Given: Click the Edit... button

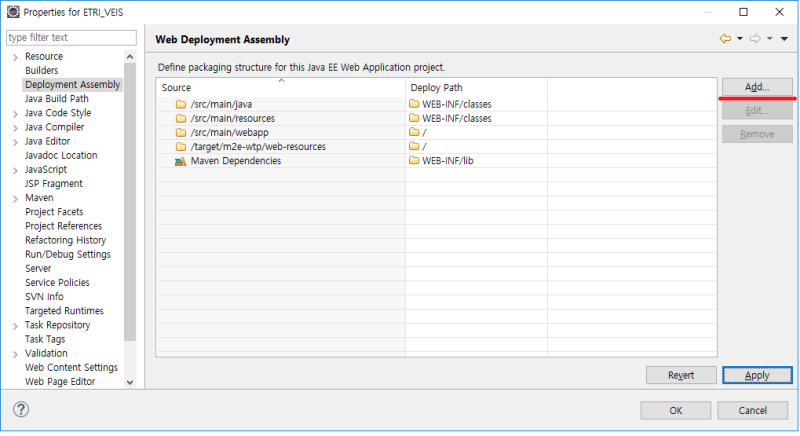Looking at the screenshot, I should click(x=757, y=111).
